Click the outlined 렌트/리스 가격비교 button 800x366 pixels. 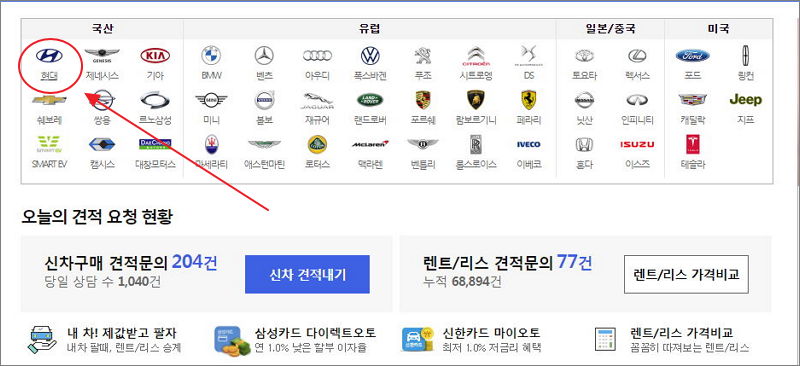coord(686,275)
